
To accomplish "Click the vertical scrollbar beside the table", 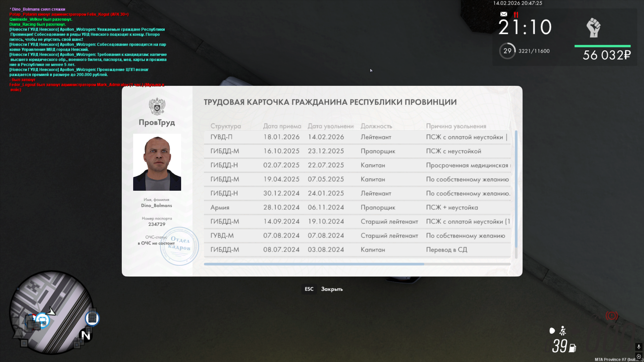I will click(516, 189).
